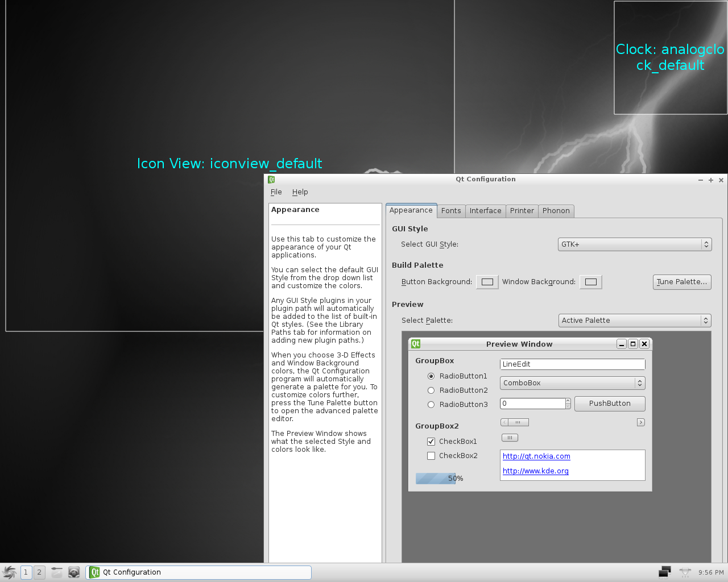The image size is (728, 582).
Task: Click the system tray icon beside the clock
Action: [x=685, y=572]
